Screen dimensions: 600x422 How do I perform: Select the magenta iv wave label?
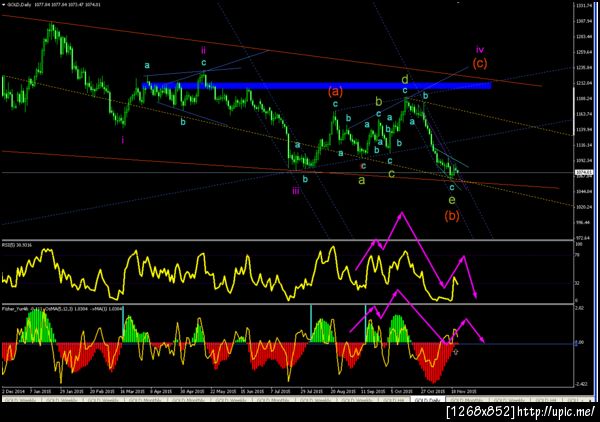click(x=480, y=49)
